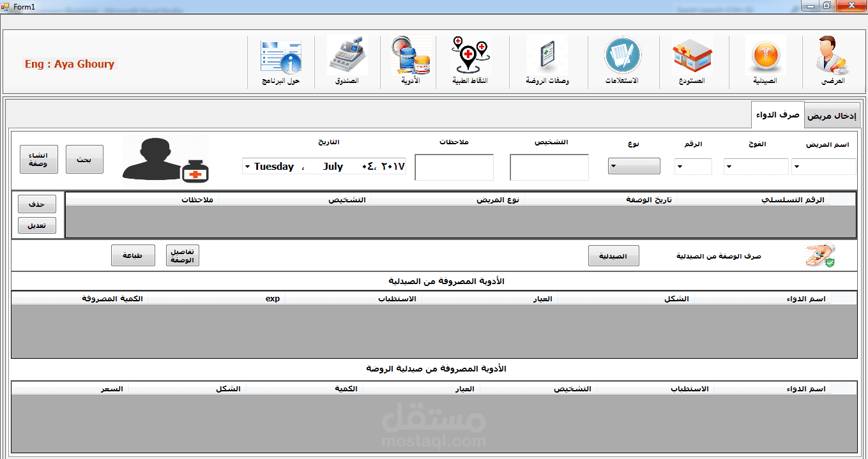Click the الصيدلية button beside صرف الوصفة

(613, 256)
